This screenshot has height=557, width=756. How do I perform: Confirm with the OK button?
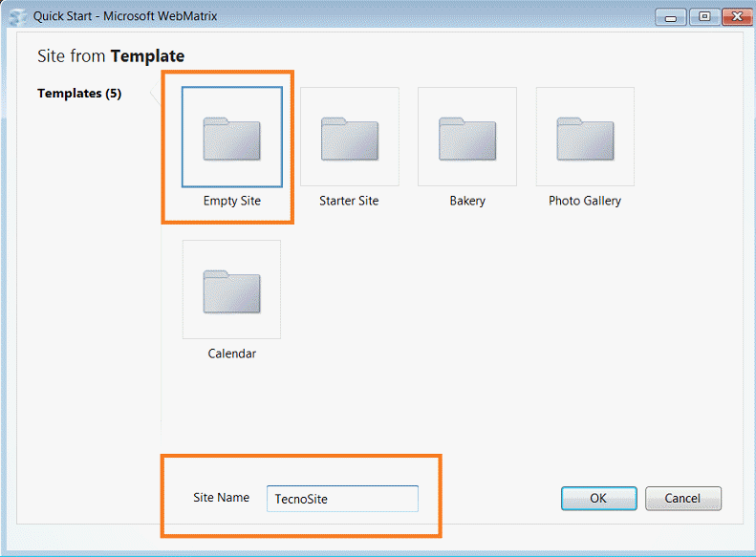[598, 499]
